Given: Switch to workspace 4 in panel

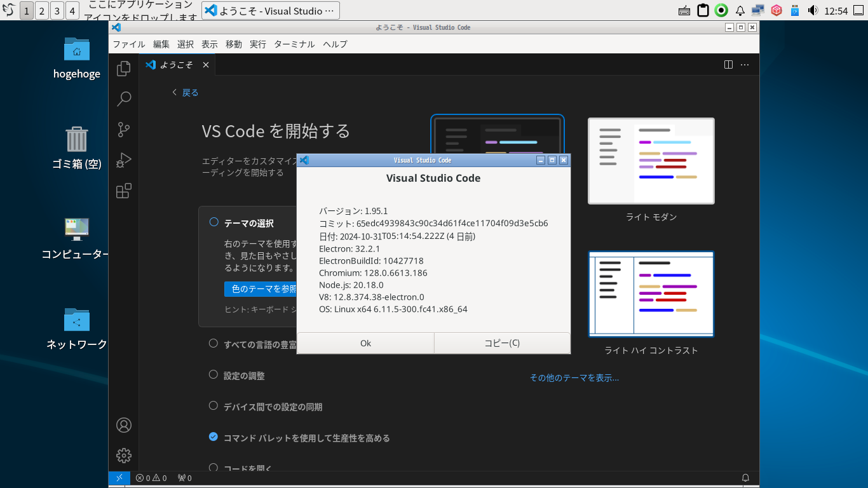Looking at the screenshot, I should pyautogui.click(x=72, y=10).
